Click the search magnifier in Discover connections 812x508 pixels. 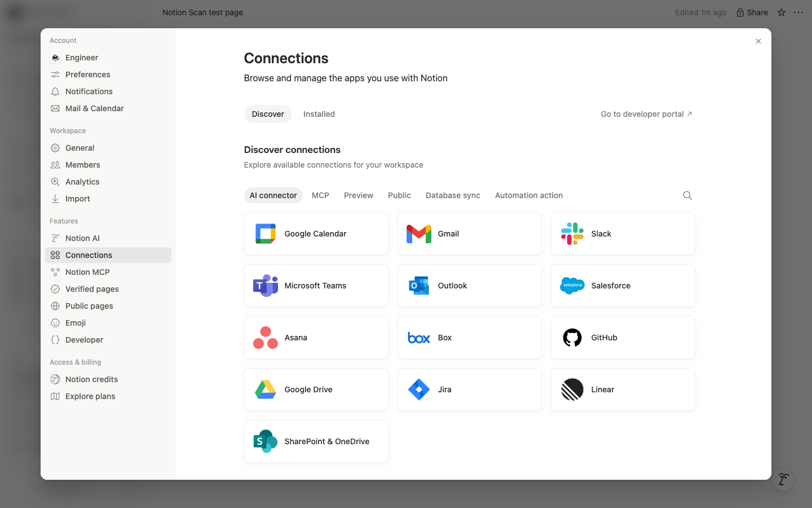coord(687,195)
